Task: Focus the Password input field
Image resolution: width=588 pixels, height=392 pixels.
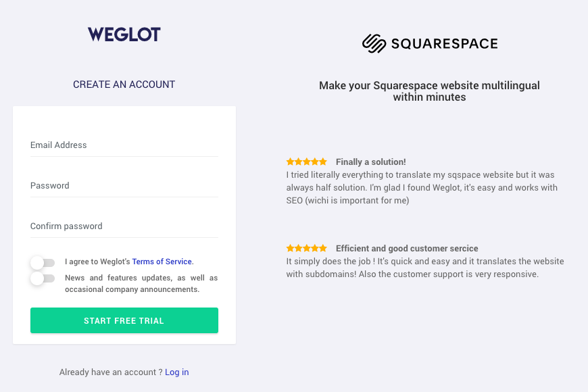Action: click(124, 186)
